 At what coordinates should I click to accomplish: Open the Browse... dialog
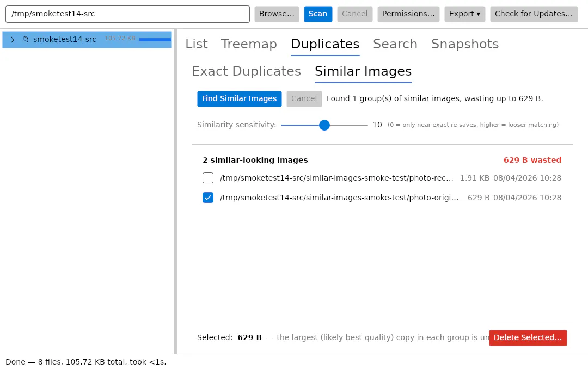tap(277, 14)
